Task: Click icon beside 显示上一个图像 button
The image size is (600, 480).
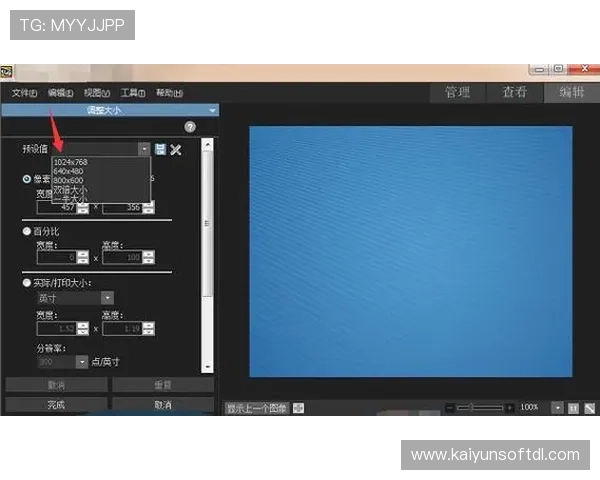Action: [x=298, y=408]
